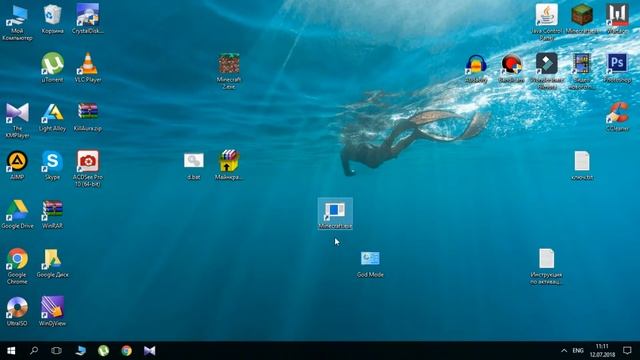
Task: Select the God Mode desktop icon
Action: [x=370, y=264]
